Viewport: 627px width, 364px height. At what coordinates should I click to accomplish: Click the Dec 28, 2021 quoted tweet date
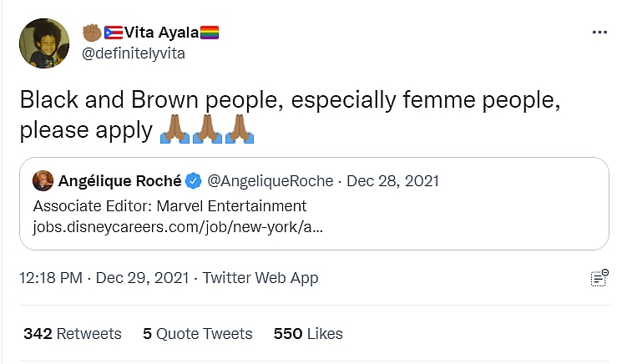click(392, 180)
